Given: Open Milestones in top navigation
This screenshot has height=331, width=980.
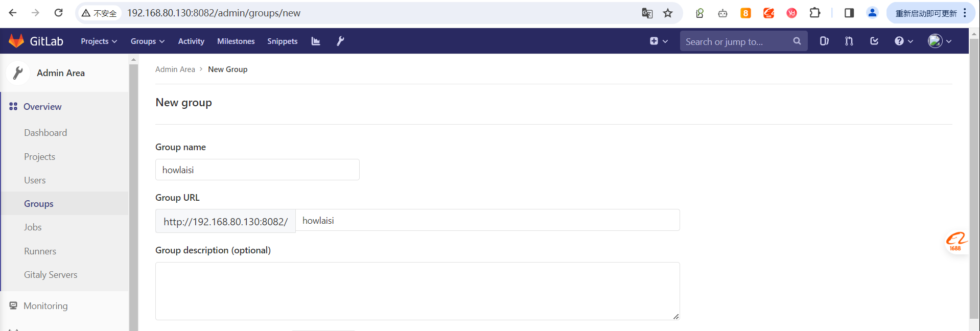Looking at the screenshot, I should point(236,41).
